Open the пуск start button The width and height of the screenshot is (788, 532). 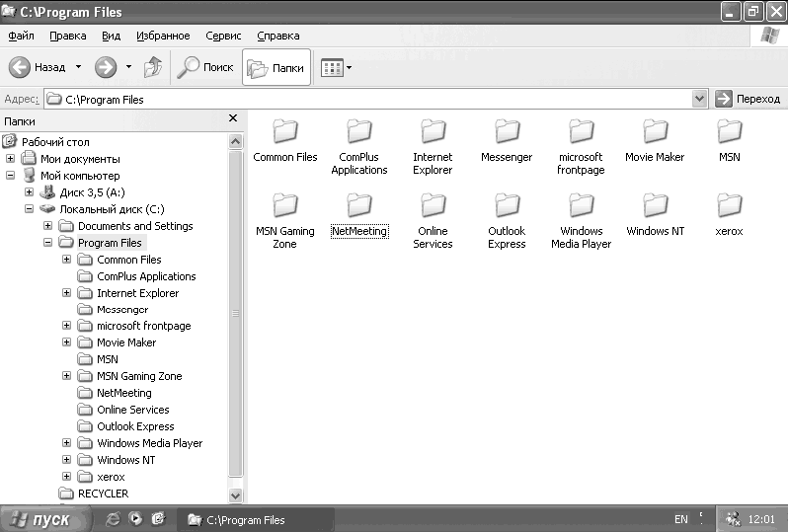(45, 519)
